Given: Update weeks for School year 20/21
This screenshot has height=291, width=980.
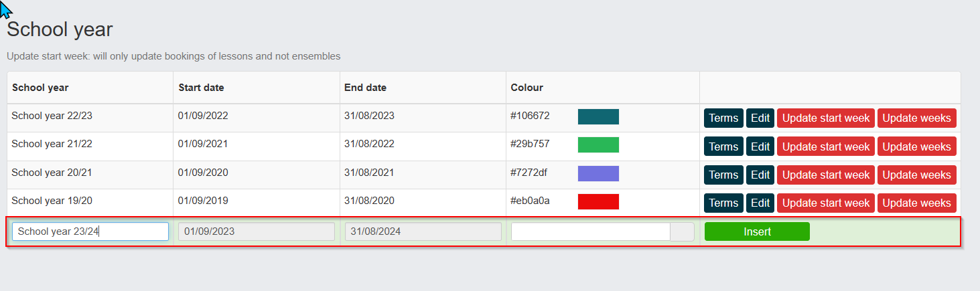Looking at the screenshot, I should pos(917,175).
